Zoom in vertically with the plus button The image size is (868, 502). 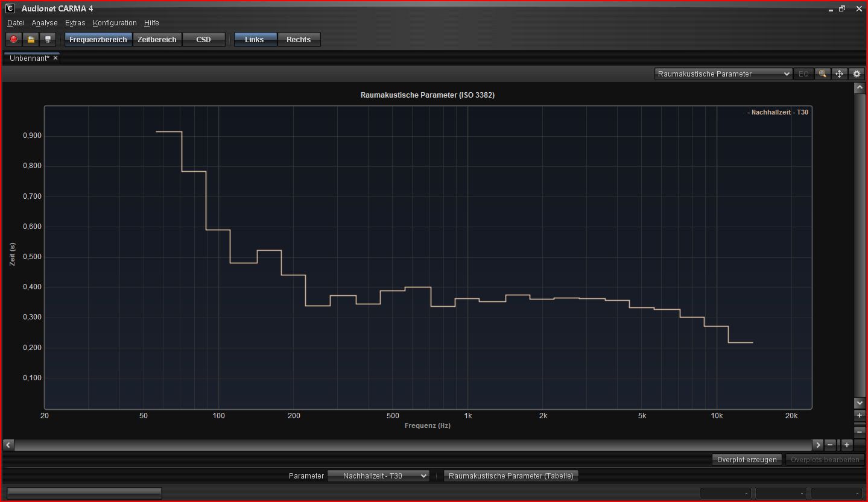(860, 415)
